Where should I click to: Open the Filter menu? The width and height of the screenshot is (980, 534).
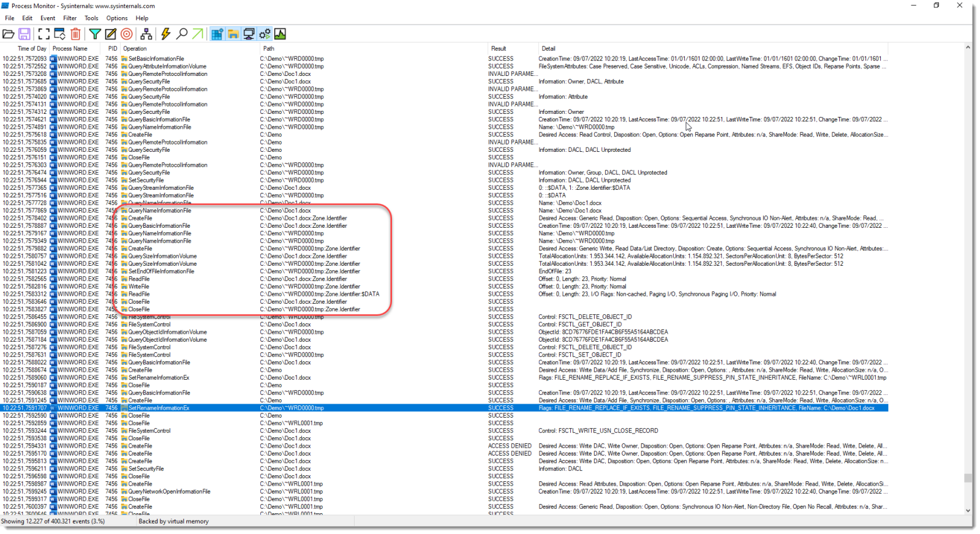tap(70, 18)
